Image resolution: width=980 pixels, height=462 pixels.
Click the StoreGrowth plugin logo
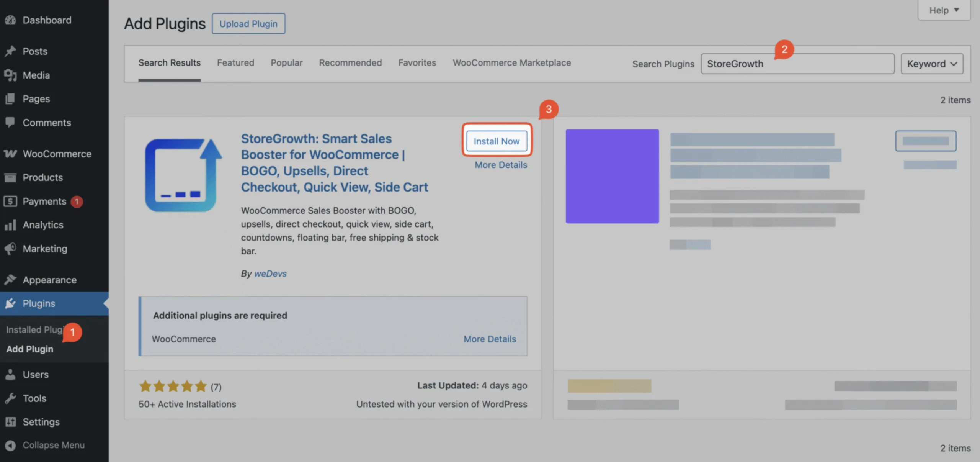click(183, 175)
